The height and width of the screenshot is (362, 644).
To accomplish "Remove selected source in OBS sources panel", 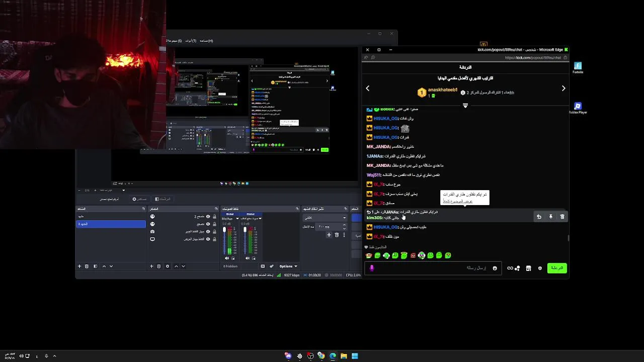I will [159, 266].
